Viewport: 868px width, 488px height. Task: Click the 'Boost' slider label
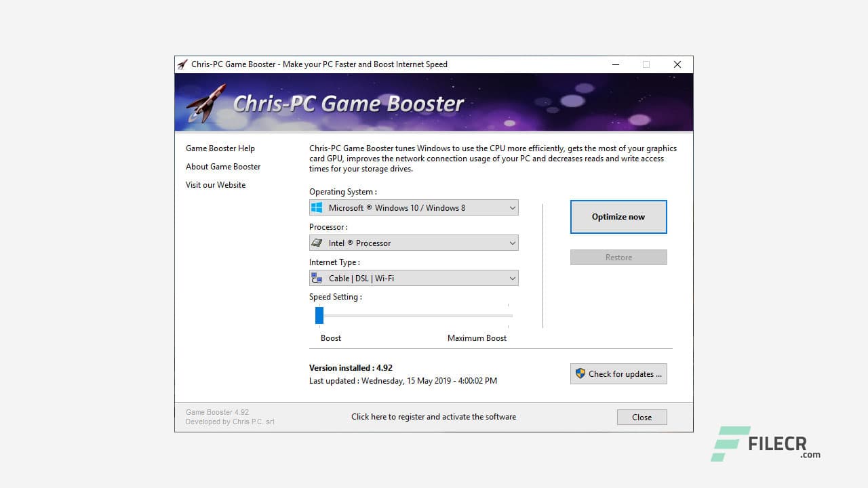pyautogui.click(x=331, y=338)
